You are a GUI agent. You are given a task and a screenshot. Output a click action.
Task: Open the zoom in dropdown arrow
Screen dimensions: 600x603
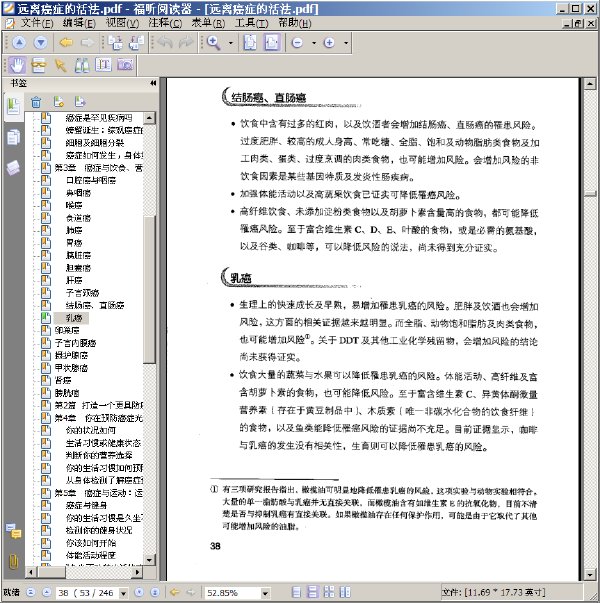(346, 43)
